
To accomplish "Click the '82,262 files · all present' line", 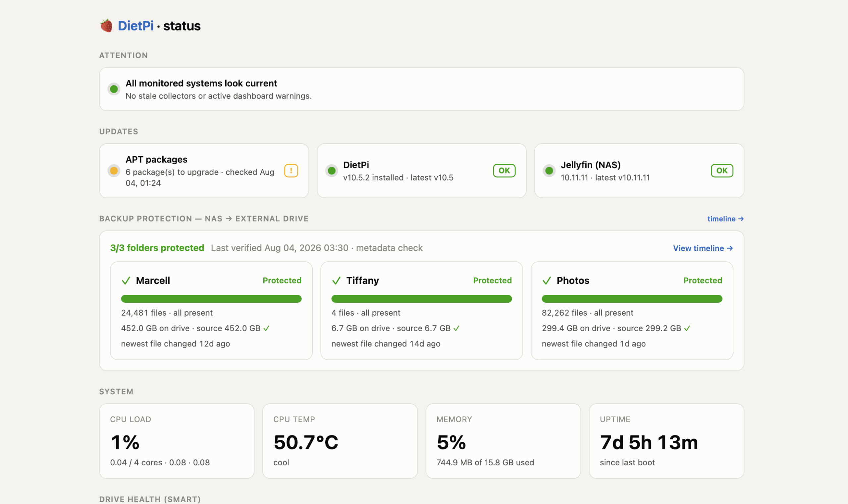I will point(587,313).
